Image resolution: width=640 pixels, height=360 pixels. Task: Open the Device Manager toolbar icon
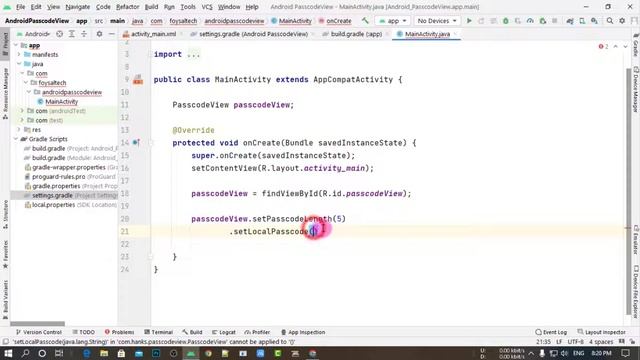[582, 20]
